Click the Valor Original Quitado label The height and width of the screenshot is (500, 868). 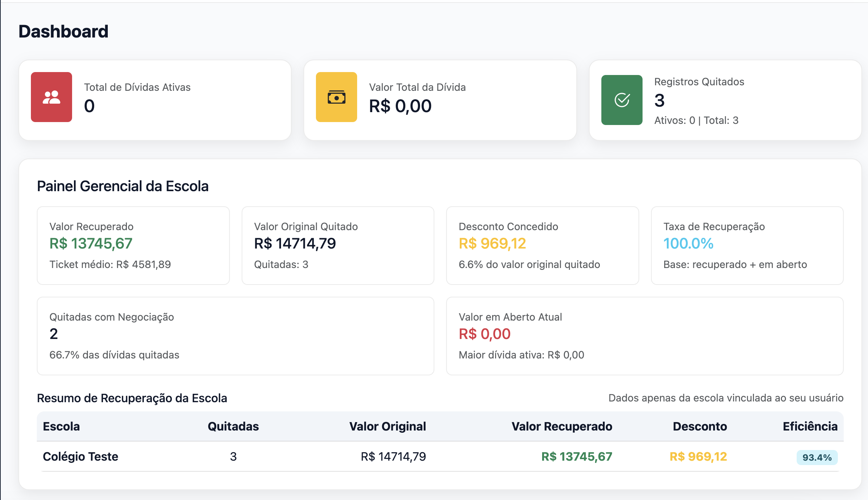(306, 226)
